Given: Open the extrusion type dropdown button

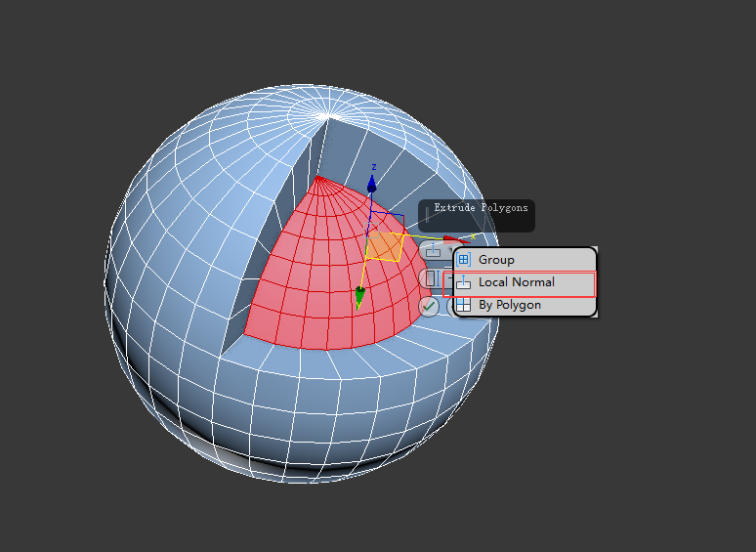Looking at the screenshot, I should coord(435,251).
